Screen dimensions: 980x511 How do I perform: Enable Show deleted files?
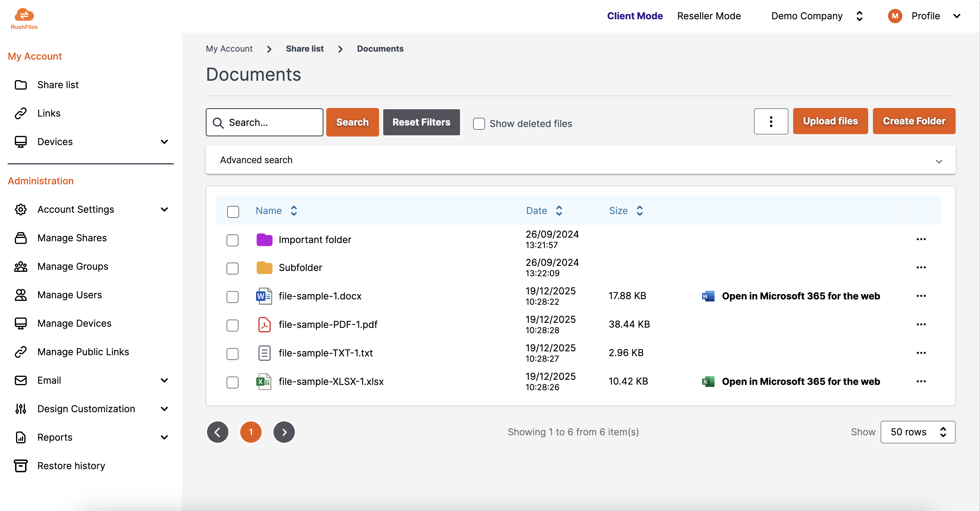click(x=479, y=123)
